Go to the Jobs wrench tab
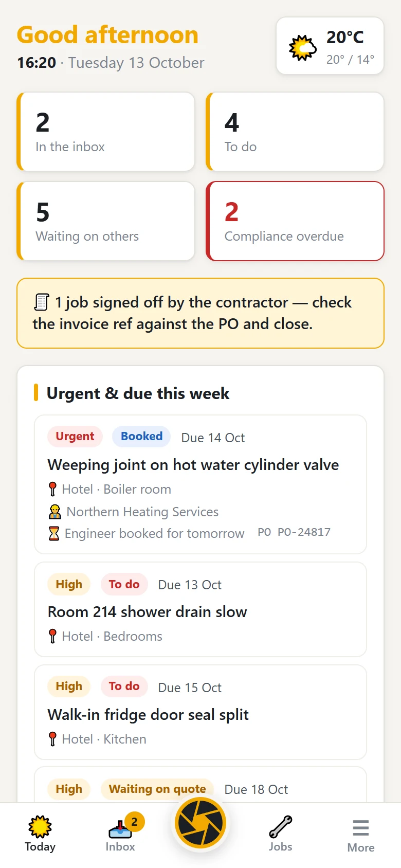This screenshot has height=868, width=401. pyautogui.click(x=281, y=833)
